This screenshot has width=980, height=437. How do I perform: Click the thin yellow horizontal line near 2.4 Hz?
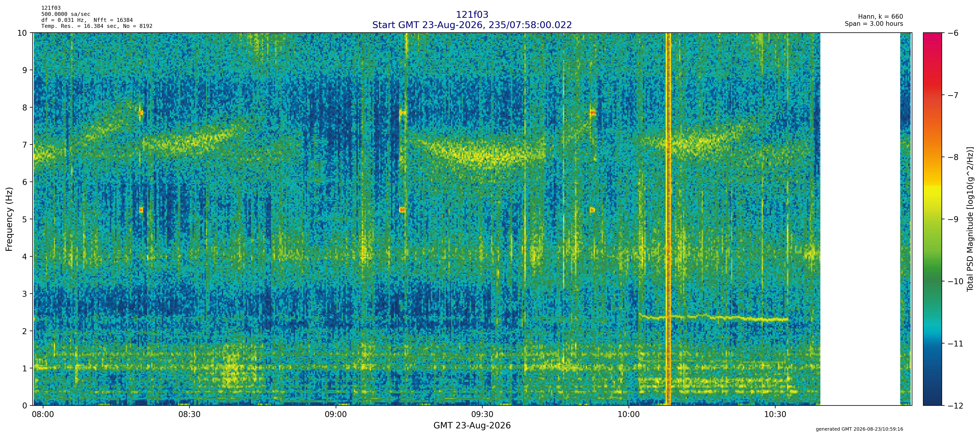coord(714,317)
